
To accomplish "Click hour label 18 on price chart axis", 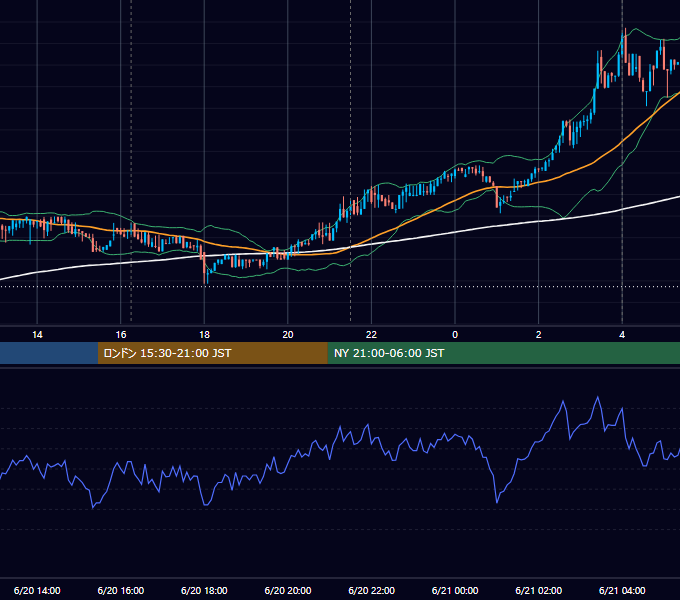I will pyautogui.click(x=204, y=335).
